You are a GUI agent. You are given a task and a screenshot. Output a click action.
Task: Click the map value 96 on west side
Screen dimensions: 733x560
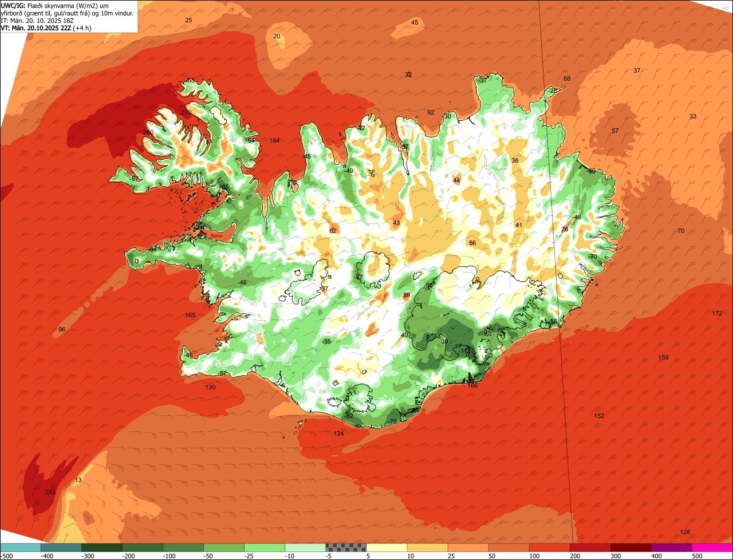(62, 329)
